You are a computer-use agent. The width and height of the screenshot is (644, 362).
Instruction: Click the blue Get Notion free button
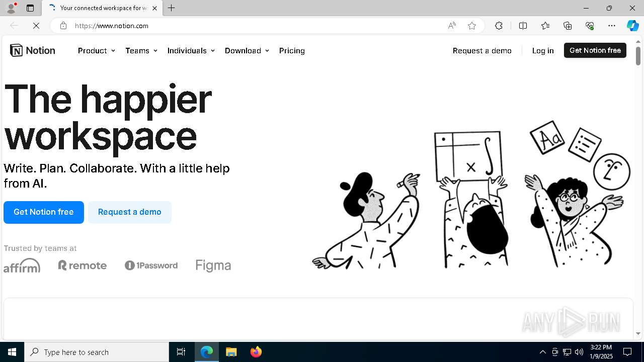click(x=44, y=212)
